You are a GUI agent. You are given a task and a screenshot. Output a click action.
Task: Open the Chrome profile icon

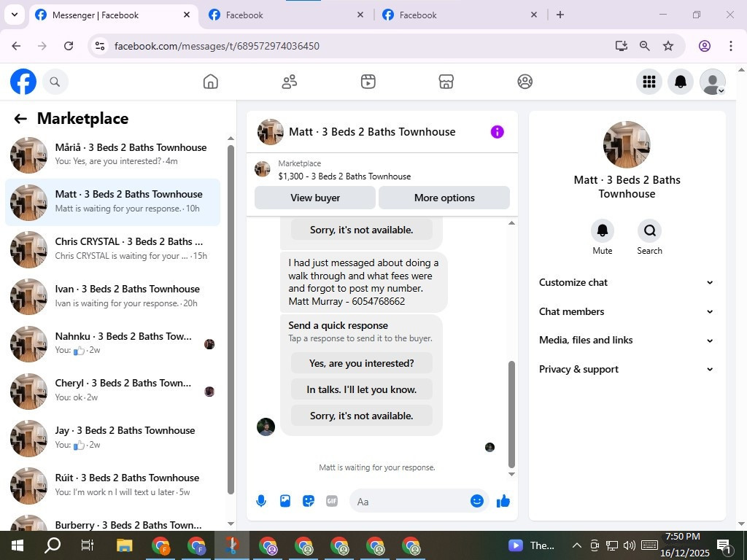click(705, 46)
